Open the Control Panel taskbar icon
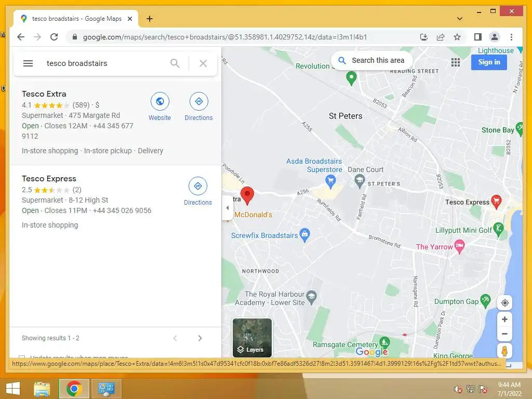The image size is (532, 399). (x=106, y=389)
